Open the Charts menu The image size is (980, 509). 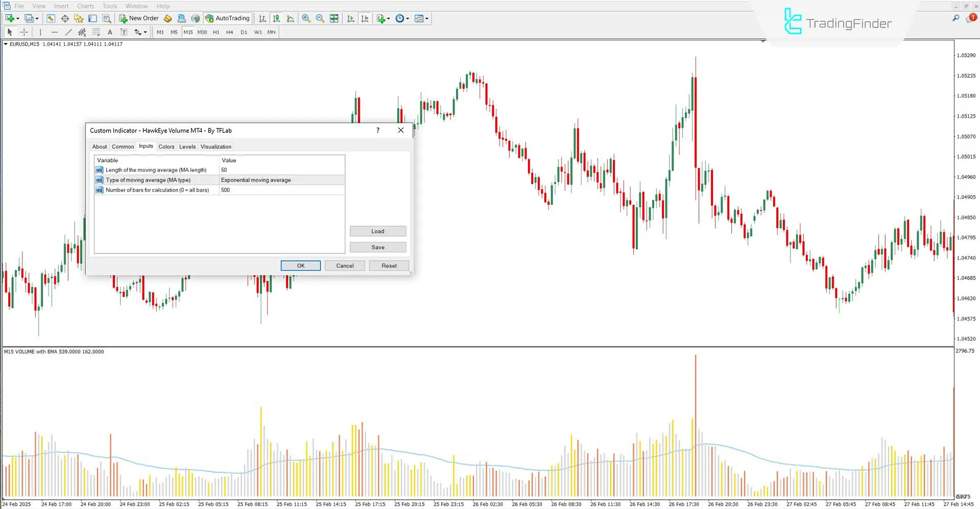(85, 6)
